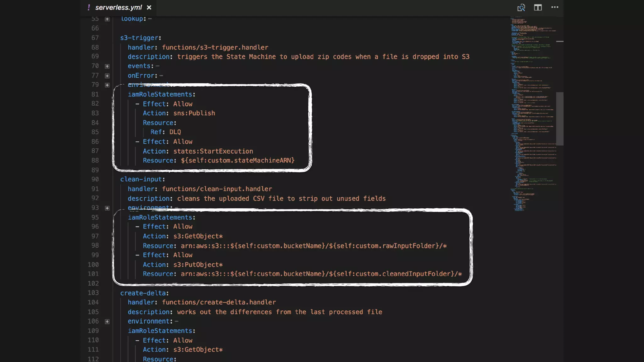Click the Split Editor icon
This screenshot has width=644, height=362.
coord(538,8)
